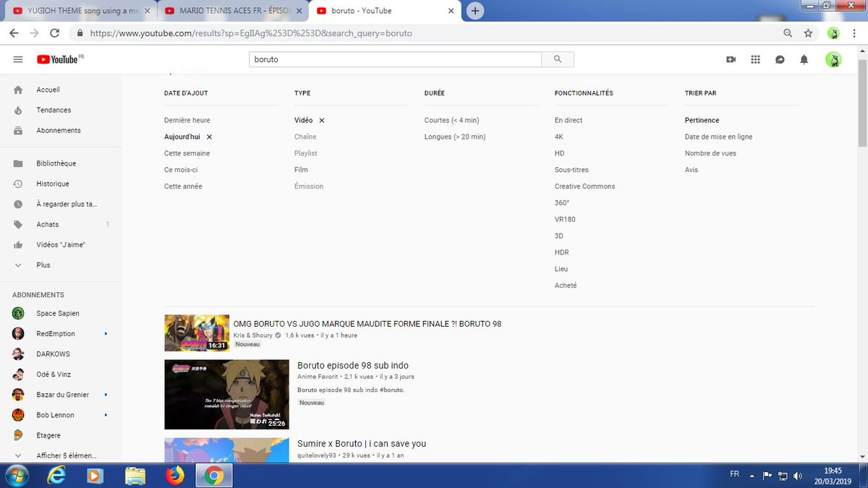The height and width of the screenshot is (488, 868).
Task: Open Boruto episode 98 sub indo title
Action: (353, 365)
